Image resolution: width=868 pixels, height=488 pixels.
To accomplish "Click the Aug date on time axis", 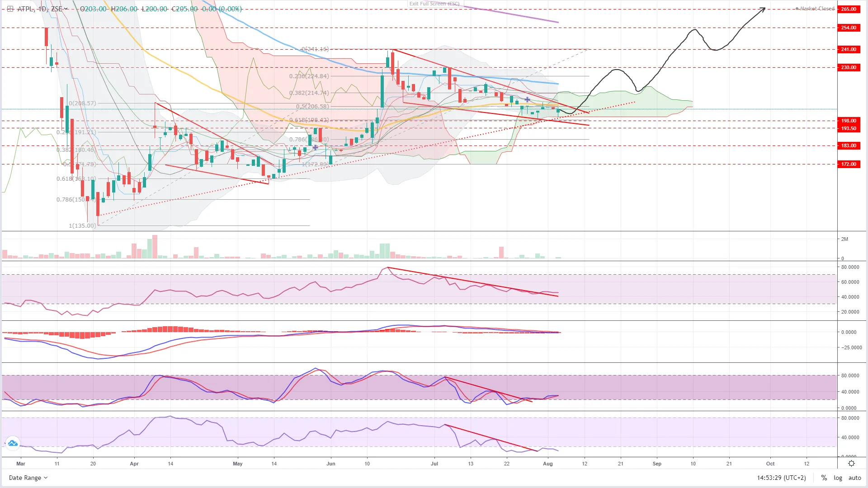I will click(x=547, y=464).
